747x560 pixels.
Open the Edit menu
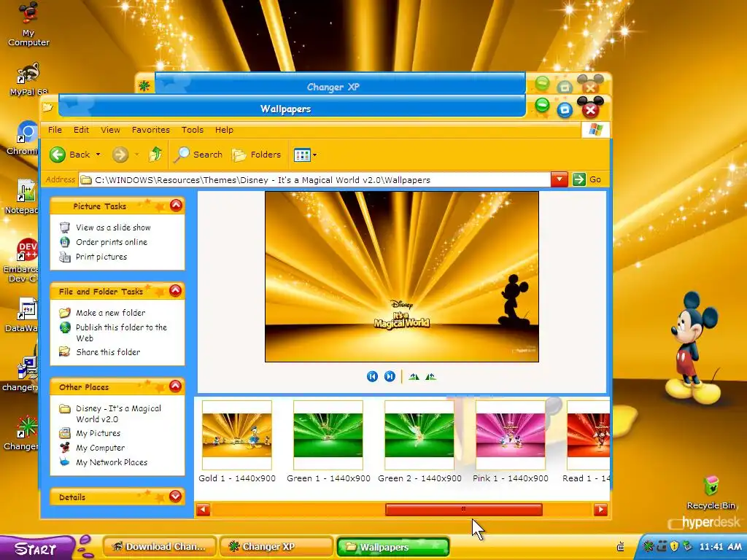81,130
